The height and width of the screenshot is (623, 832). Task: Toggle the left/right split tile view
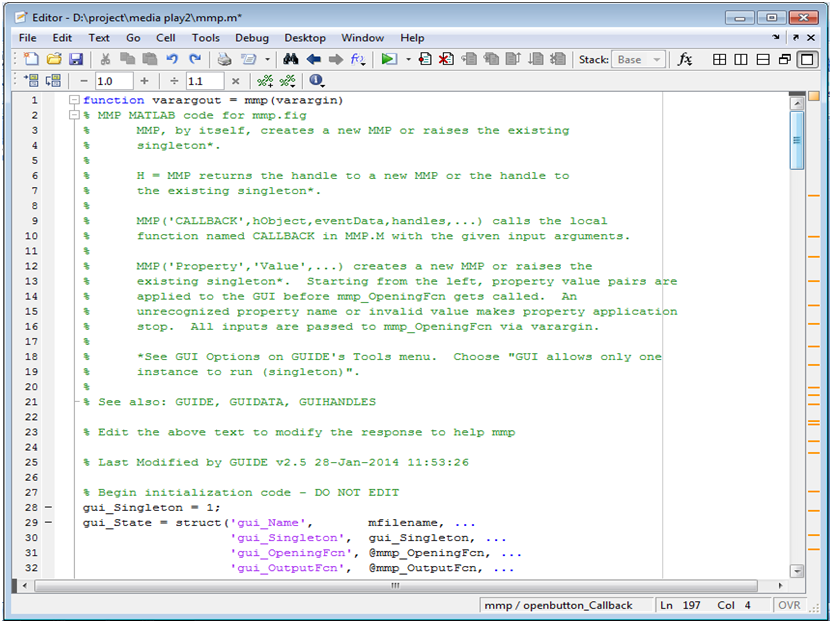(741, 59)
